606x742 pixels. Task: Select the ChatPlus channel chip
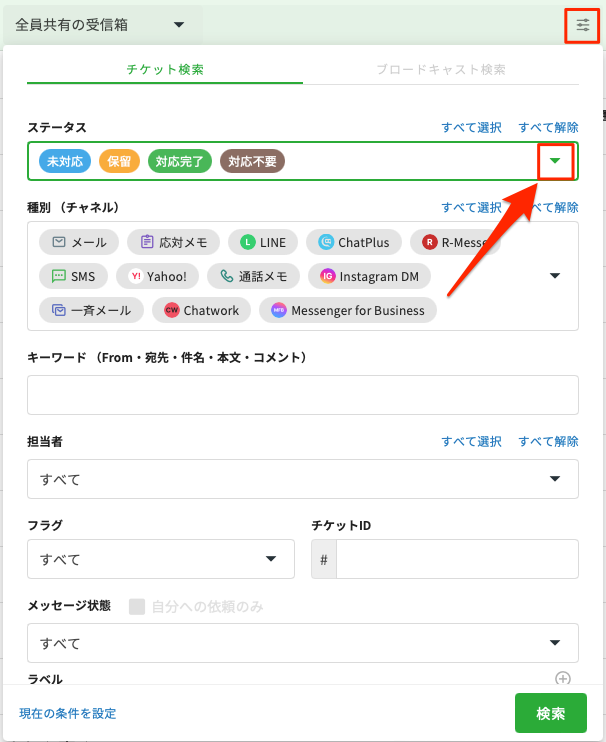(354, 242)
